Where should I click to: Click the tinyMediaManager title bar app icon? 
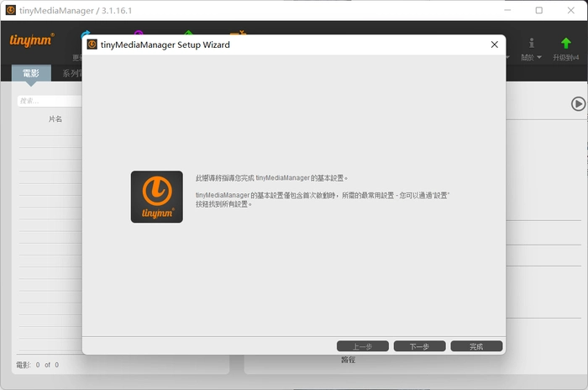click(x=10, y=10)
